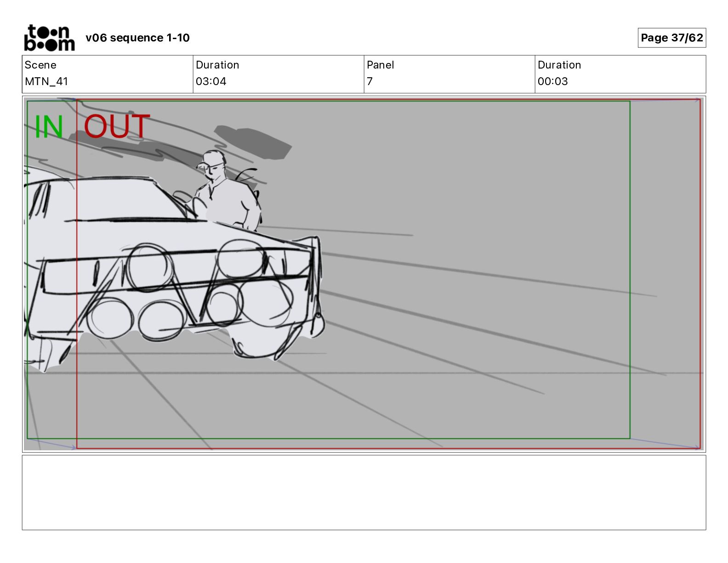The image size is (728, 563).
Task: Click the red 'OUT' camera label
Action: (x=117, y=126)
